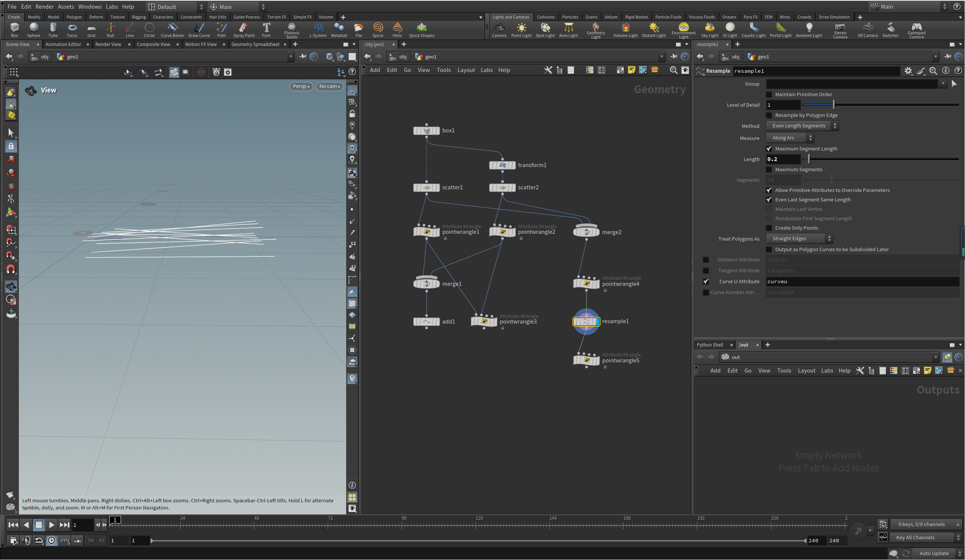Add a Sky Light from the shelf
Viewport: 965px width, 560px height.
(x=709, y=30)
